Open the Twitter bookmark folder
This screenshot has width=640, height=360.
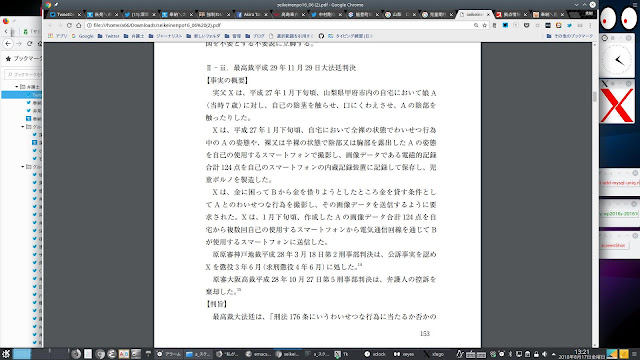[109, 36]
